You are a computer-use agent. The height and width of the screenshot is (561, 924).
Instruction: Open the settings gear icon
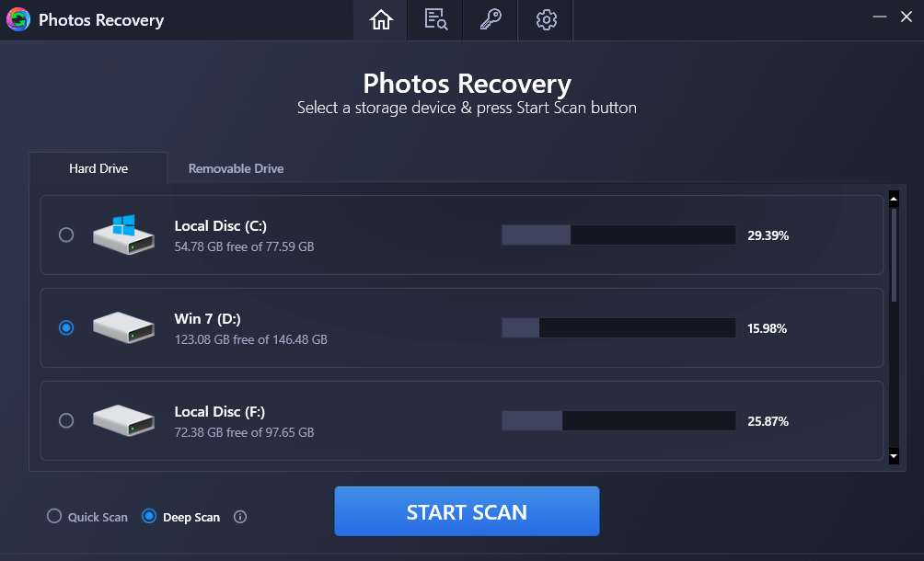click(545, 19)
